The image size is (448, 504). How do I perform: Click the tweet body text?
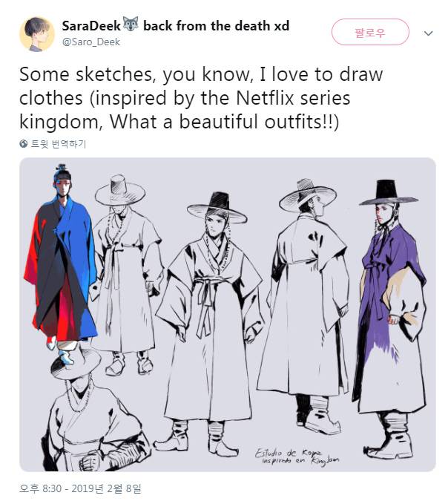tap(201, 98)
